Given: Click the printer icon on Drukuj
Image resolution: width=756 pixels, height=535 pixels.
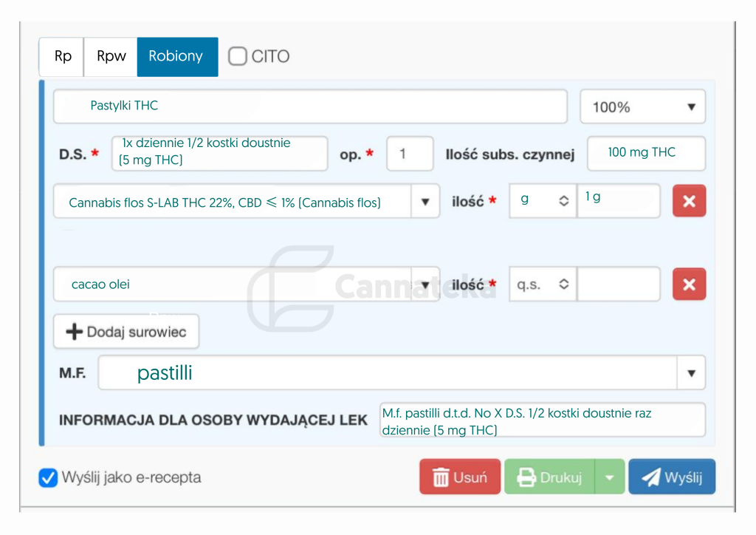Looking at the screenshot, I should (525, 477).
